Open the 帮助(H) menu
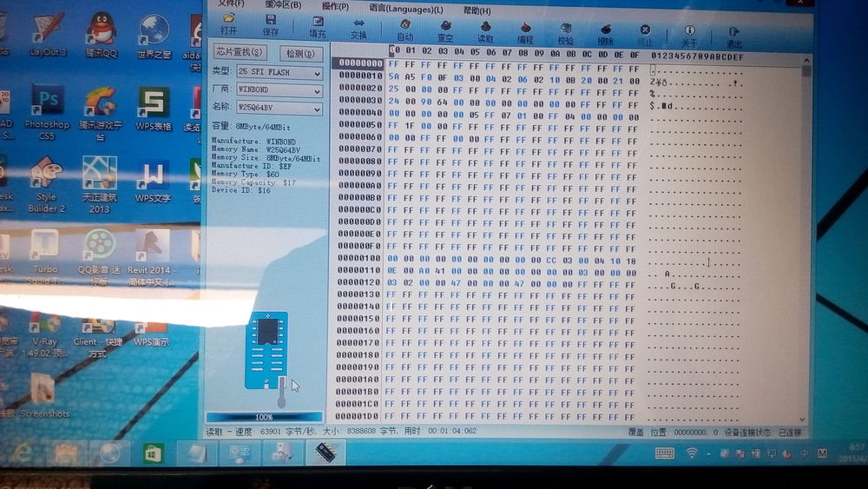Screen dimensions: 868x489 477,10
